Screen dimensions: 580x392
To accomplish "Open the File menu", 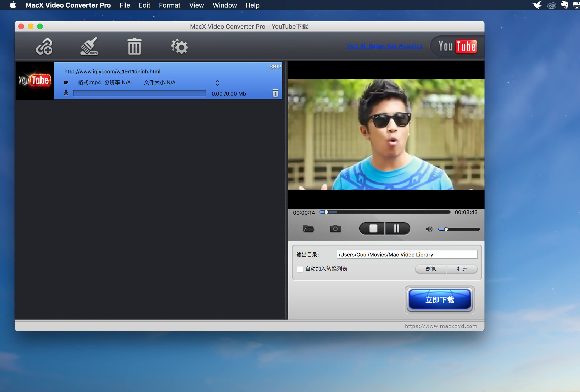I will pyautogui.click(x=124, y=5).
